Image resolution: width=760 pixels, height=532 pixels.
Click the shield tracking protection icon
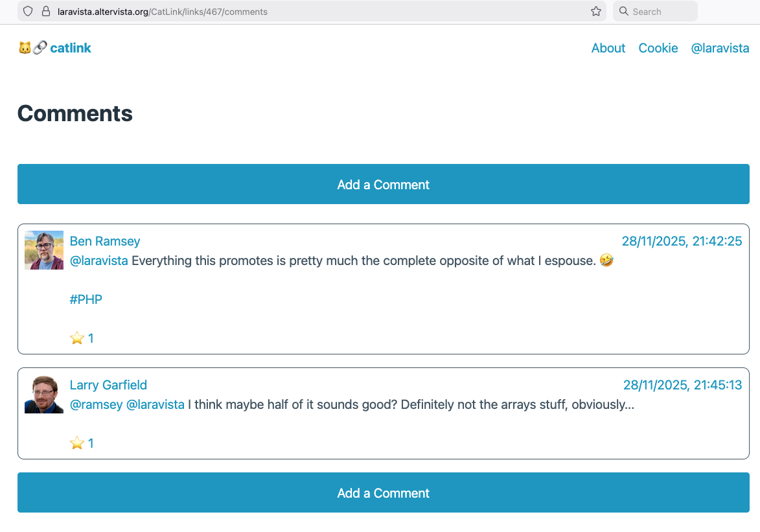pos(27,11)
